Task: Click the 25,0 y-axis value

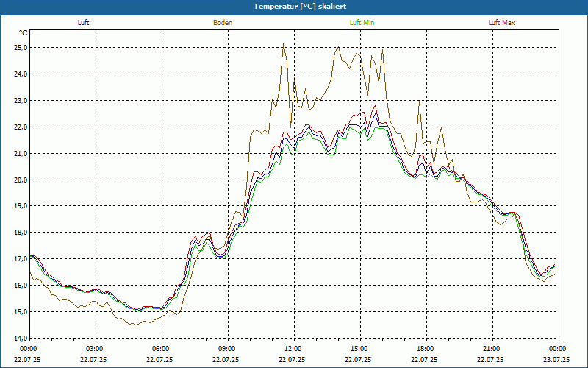Action: coord(21,48)
